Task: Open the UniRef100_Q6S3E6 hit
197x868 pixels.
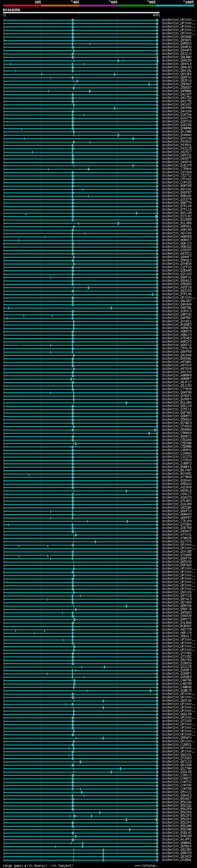Action: point(177,74)
